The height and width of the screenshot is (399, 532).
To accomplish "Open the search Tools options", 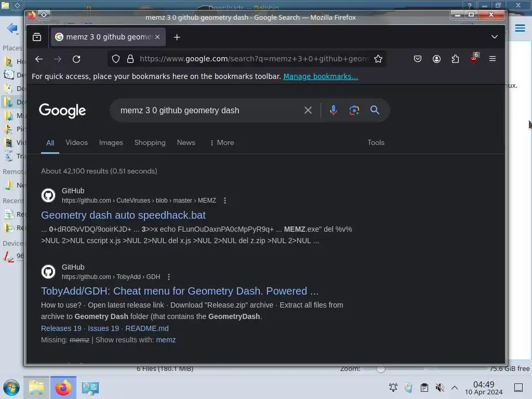I will click(x=376, y=142).
